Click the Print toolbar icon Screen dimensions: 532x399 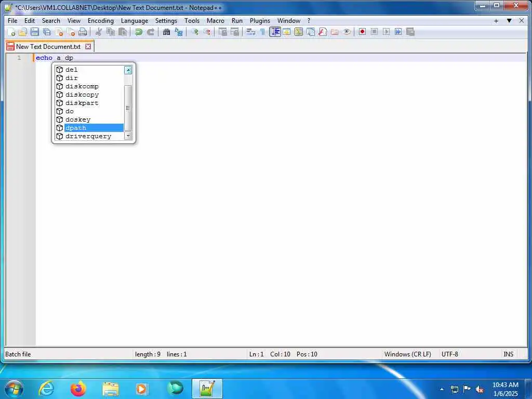[x=83, y=32]
